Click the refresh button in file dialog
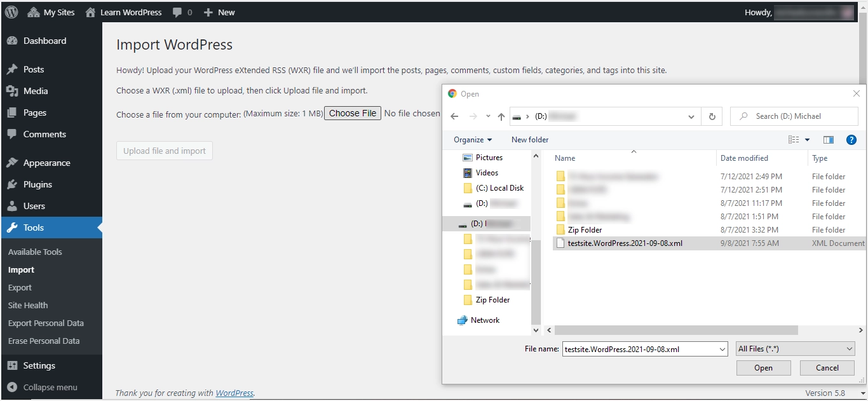This screenshot has height=401, width=868. click(x=712, y=116)
